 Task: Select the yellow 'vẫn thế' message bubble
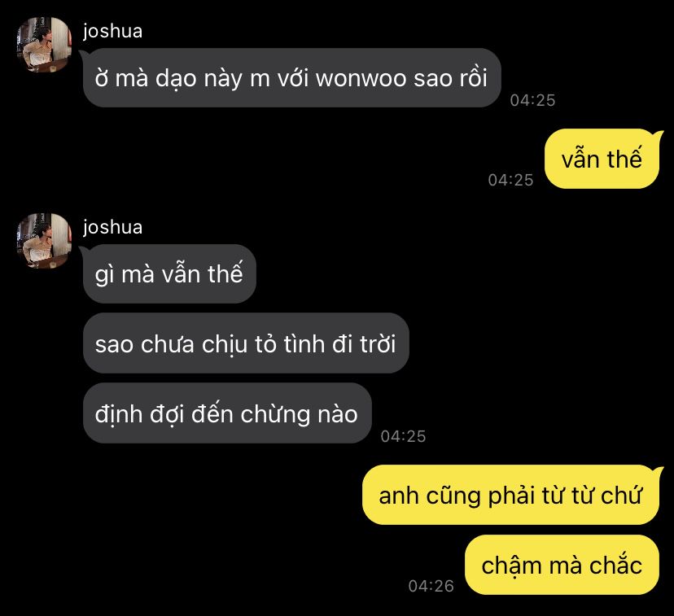click(x=602, y=159)
